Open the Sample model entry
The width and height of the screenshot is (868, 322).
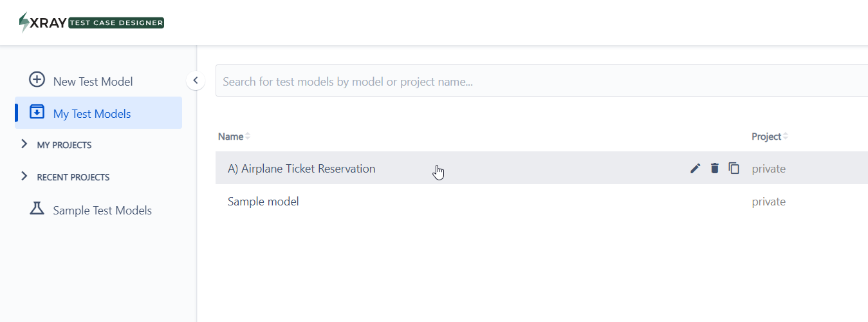coord(263,202)
